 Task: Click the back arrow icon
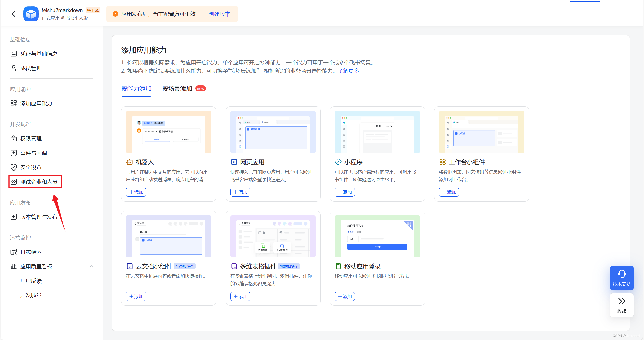tap(14, 14)
